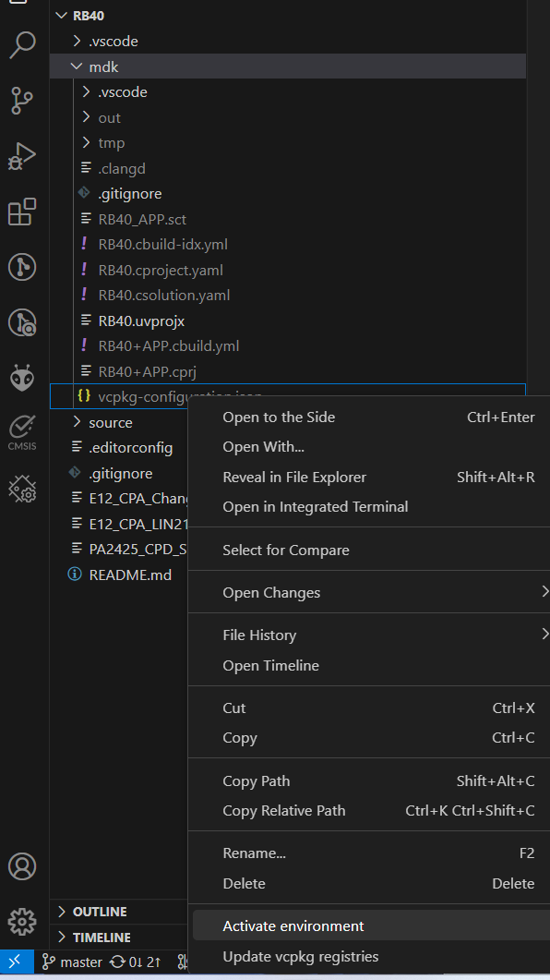Click Synchronize Changes in status bar
Viewport: 550px width, 980px height.
[x=136, y=962]
